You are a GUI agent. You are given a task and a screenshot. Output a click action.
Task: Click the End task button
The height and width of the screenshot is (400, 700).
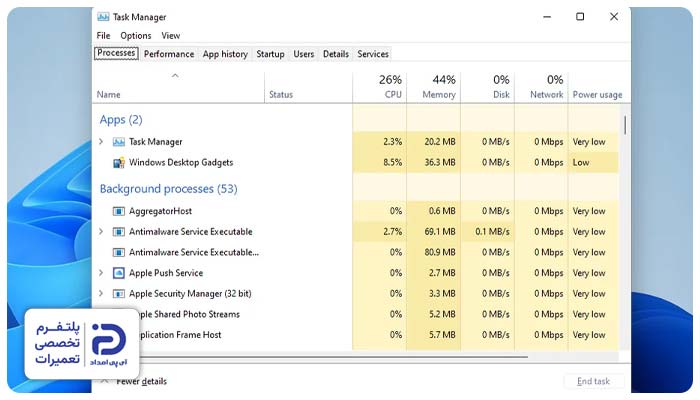click(593, 381)
